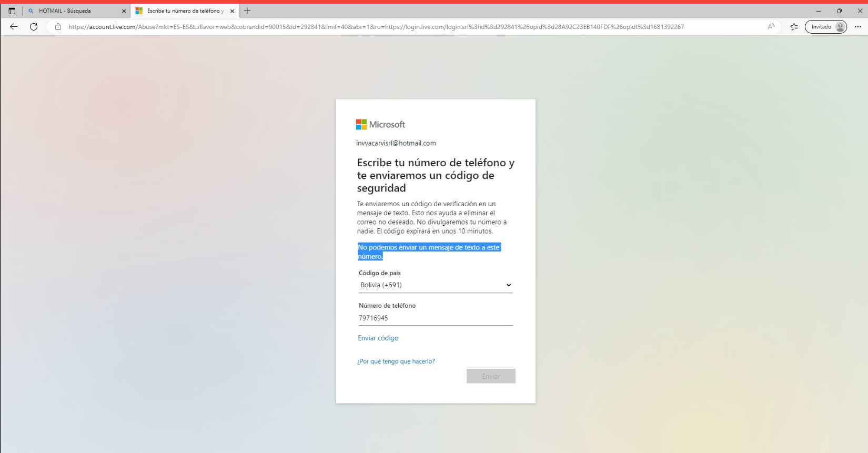
Task: Click the invvacarvisrl@hotmail.com email text
Action: pos(396,143)
